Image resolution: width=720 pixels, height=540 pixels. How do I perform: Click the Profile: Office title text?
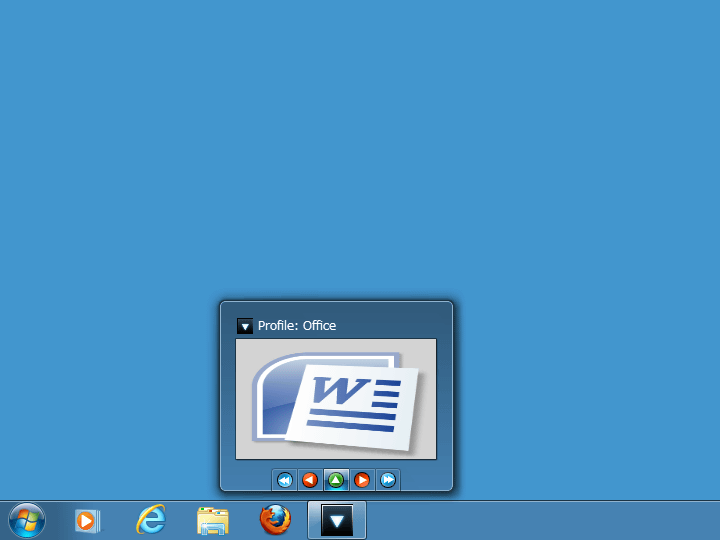point(297,326)
